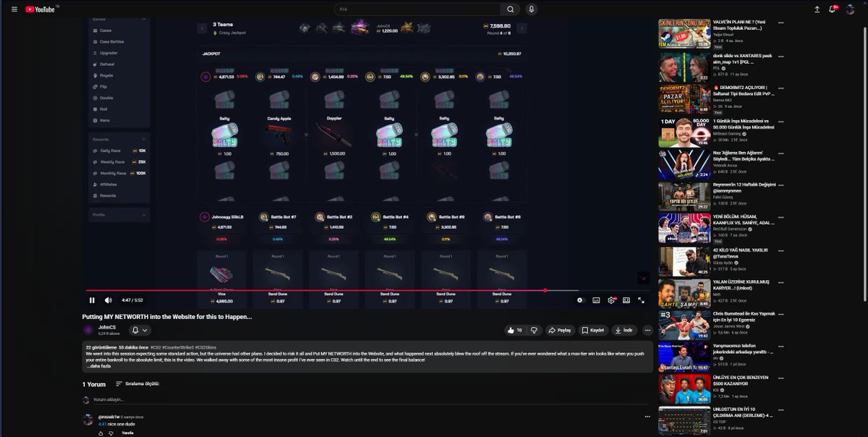Open options menu for rossab1w comment

tap(647, 417)
